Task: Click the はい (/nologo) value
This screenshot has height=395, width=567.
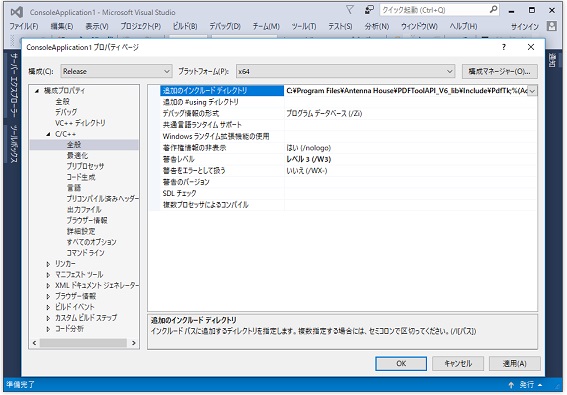Action: coord(308,148)
